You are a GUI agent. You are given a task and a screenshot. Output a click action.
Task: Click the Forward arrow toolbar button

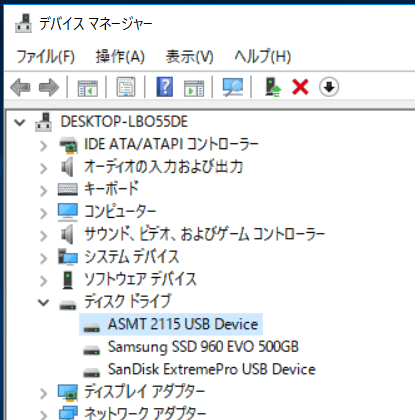[x=49, y=87]
